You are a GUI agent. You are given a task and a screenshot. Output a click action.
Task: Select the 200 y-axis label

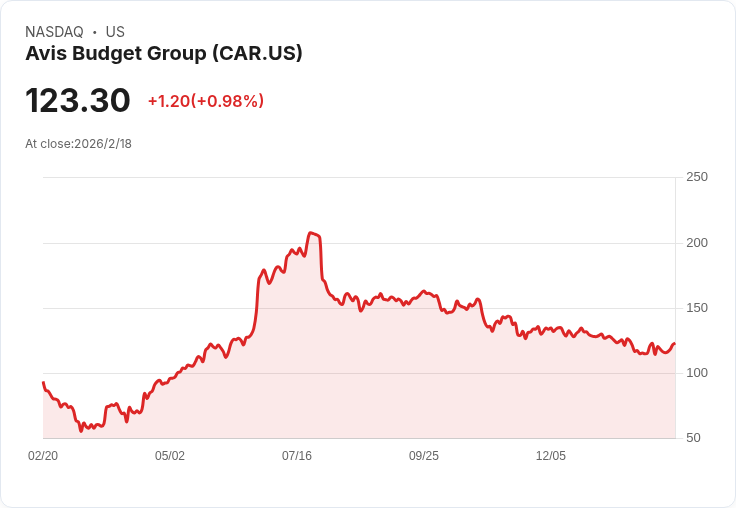click(697, 243)
